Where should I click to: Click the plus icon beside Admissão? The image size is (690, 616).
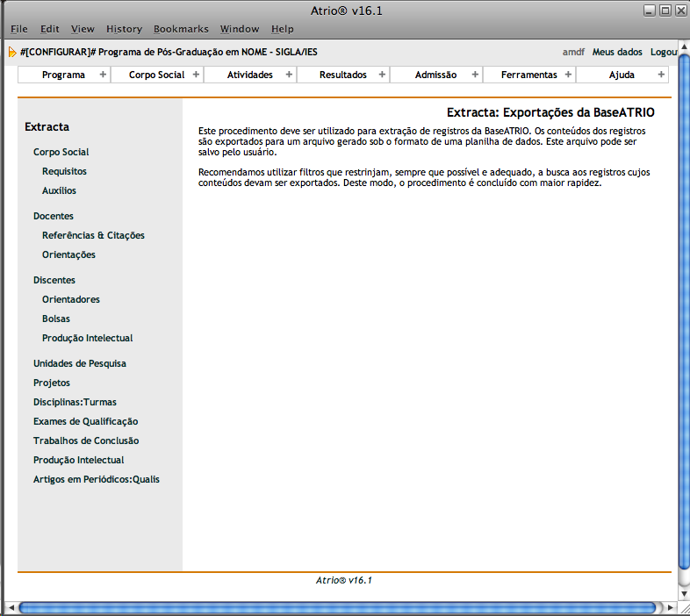475,75
